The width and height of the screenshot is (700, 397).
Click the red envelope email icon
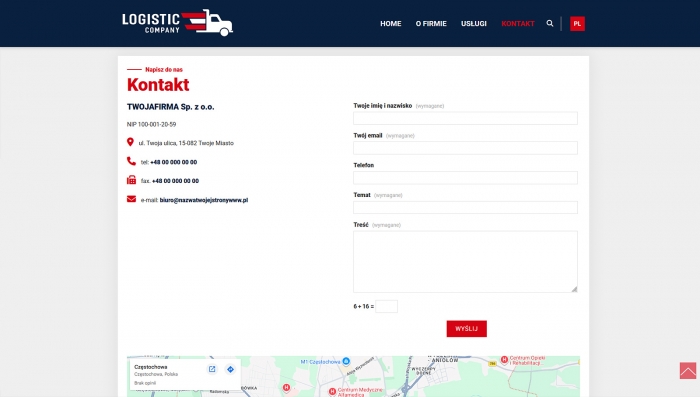point(131,199)
